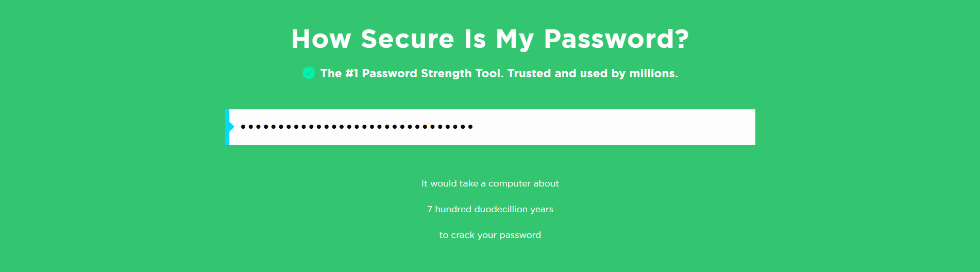Click the blue arrow marker on the input's left edge

pyautogui.click(x=230, y=127)
